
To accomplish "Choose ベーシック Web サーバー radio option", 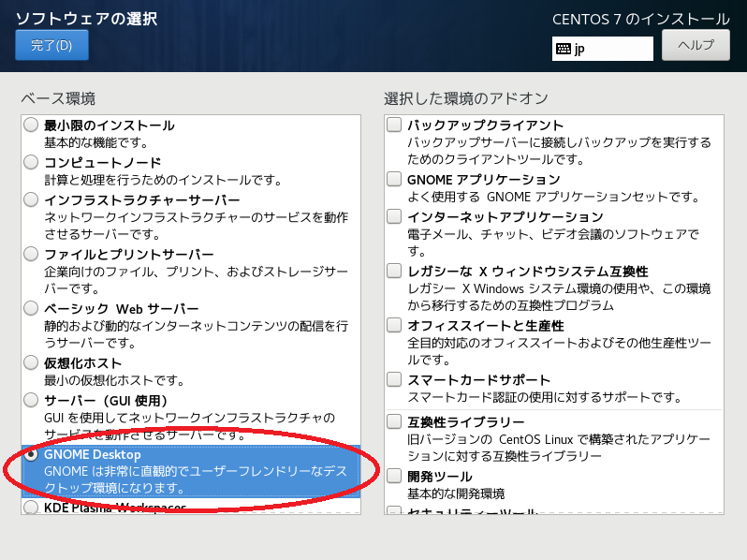I will click(31, 308).
